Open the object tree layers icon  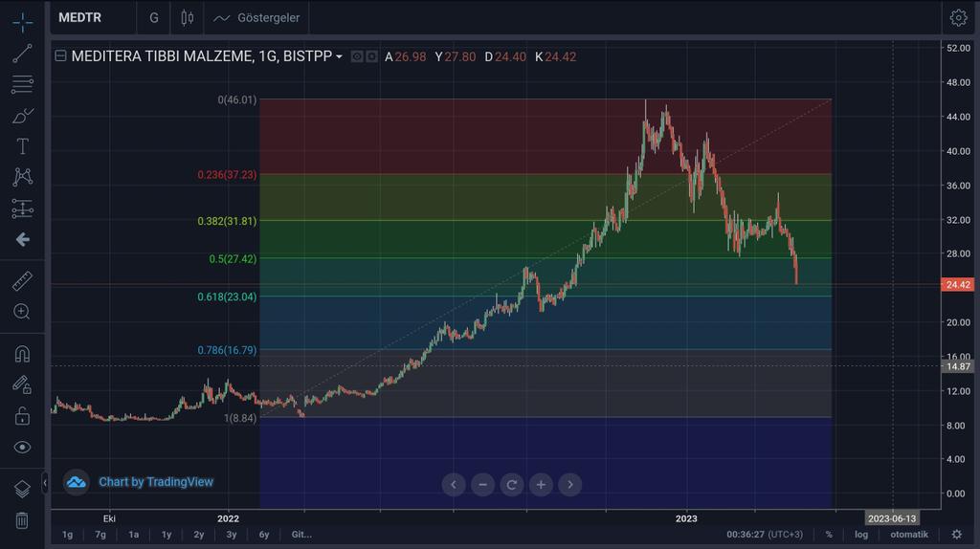tap(23, 489)
